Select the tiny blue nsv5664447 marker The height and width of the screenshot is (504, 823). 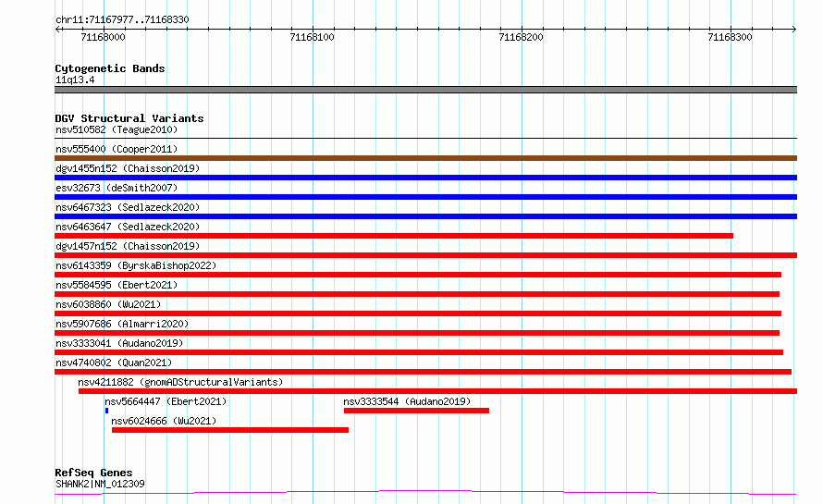(106, 411)
